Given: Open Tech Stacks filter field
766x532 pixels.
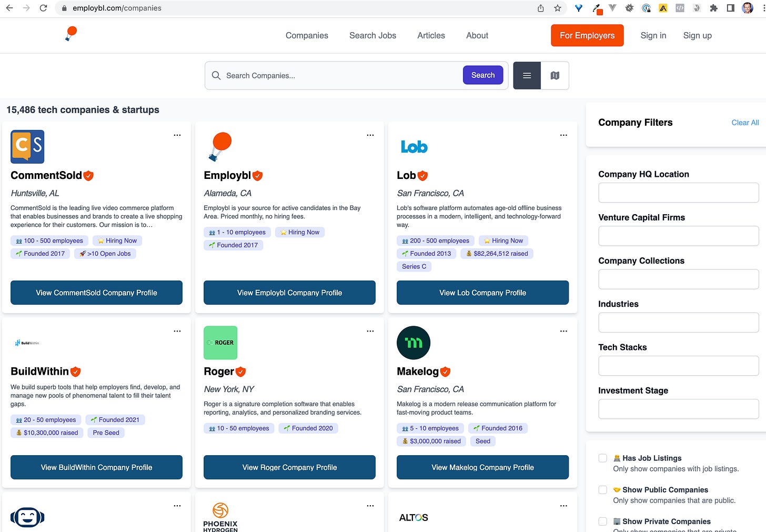Looking at the screenshot, I should [x=679, y=366].
